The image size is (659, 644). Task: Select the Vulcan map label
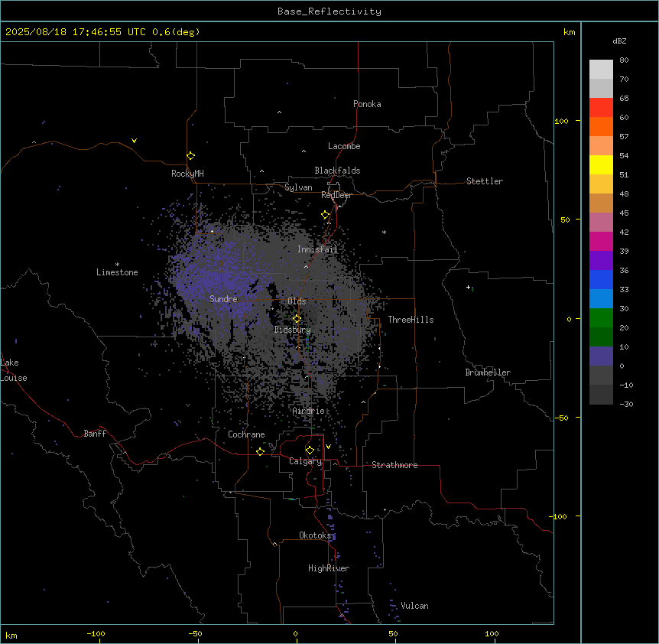[x=414, y=606]
